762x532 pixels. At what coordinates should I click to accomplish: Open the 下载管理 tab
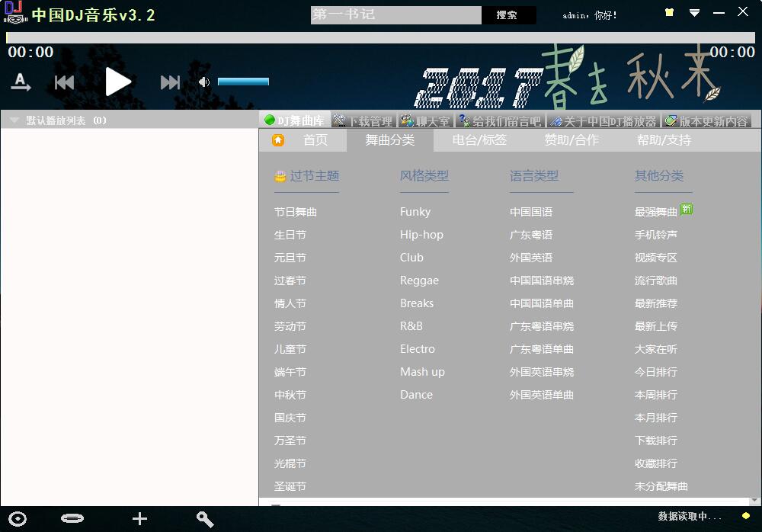pyautogui.click(x=363, y=120)
